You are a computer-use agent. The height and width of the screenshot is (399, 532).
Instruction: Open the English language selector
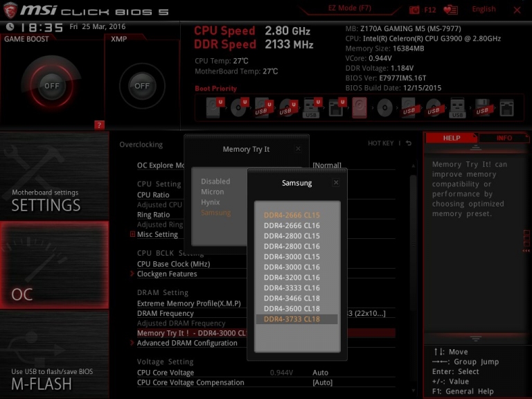484,9
